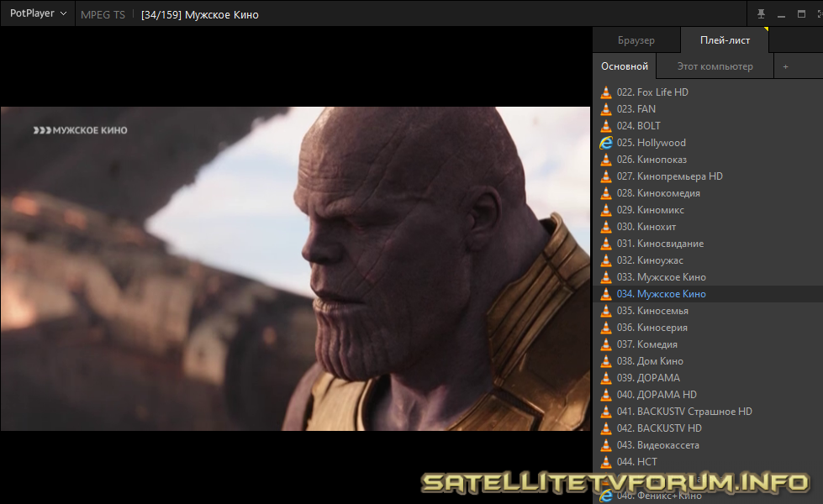Click the VLC icon beside 038. Дом Кино
The image size is (823, 504).
coord(606,361)
